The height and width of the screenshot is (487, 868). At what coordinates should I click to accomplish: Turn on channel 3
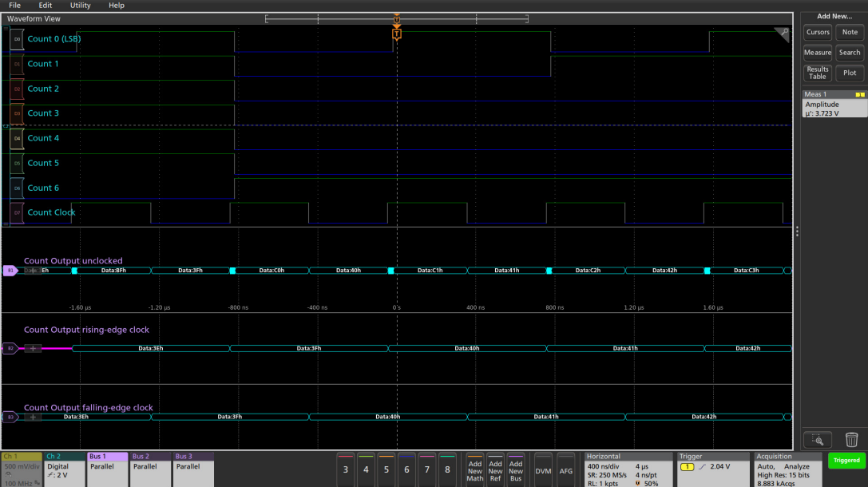346,469
